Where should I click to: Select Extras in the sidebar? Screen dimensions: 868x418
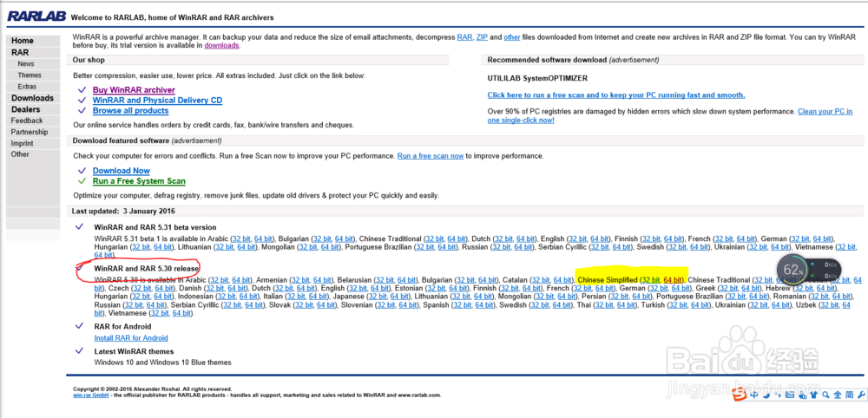click(x=27, y=87)
